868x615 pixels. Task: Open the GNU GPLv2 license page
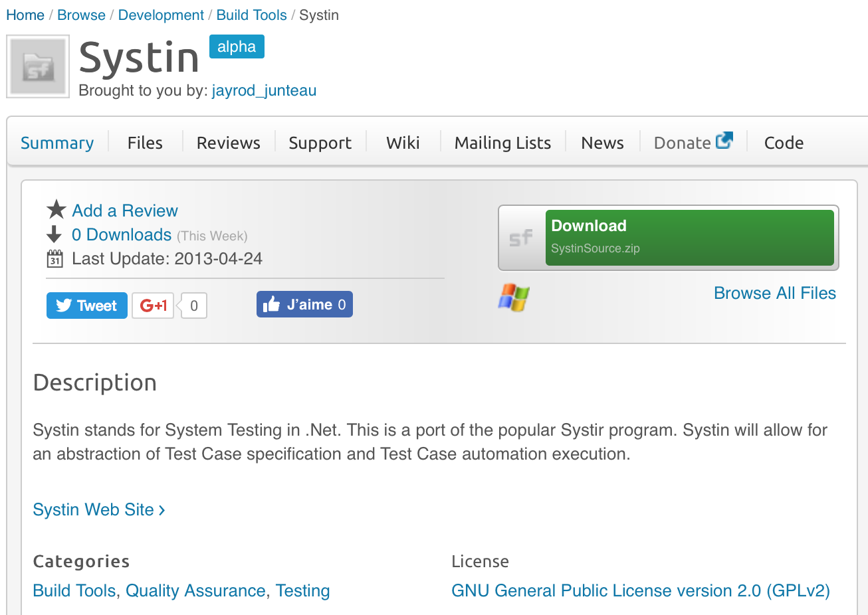pyautogui.click(x=640, y=590)
